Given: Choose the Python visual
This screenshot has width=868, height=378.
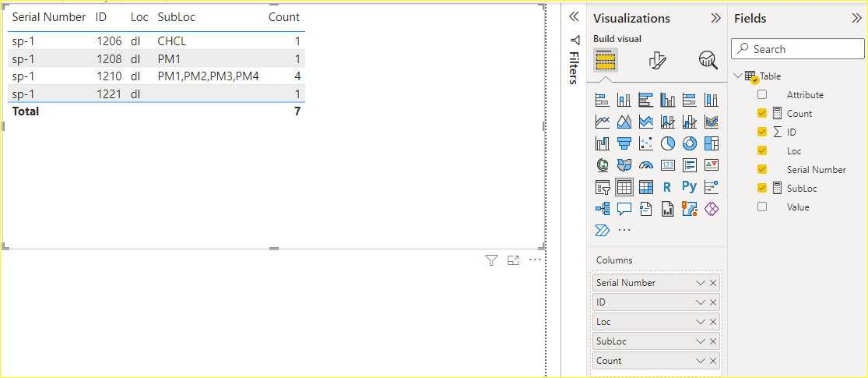Looking at the screenshot, I should [x=689, y=187].
